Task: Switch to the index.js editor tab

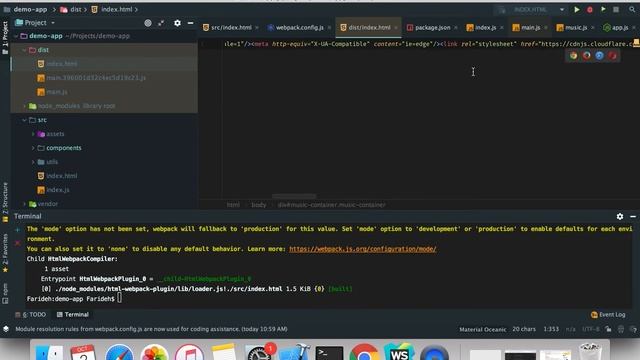Action: (x=485, y=27)
